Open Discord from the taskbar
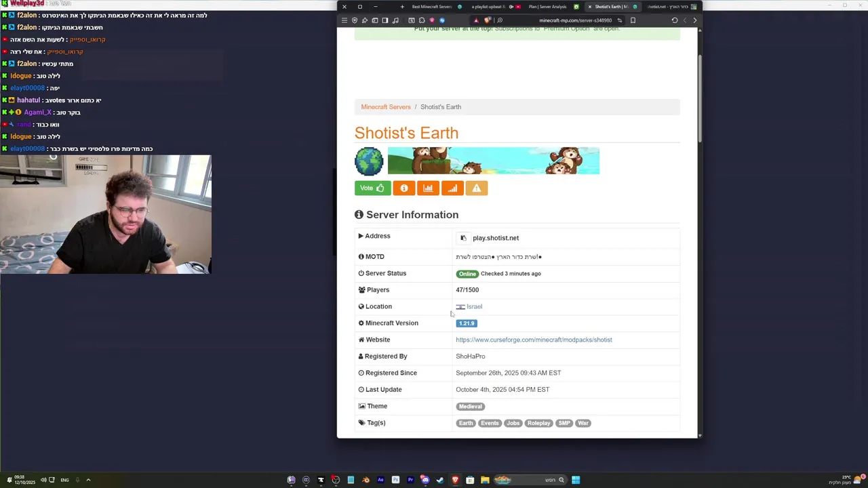Screen dimensions: 868x488 [425, 480]
